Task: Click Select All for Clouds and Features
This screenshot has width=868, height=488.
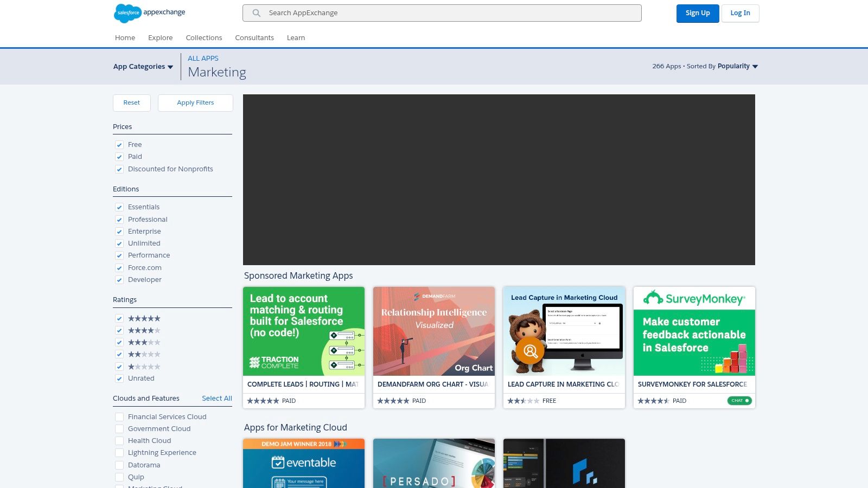Action: click(217, 398)
